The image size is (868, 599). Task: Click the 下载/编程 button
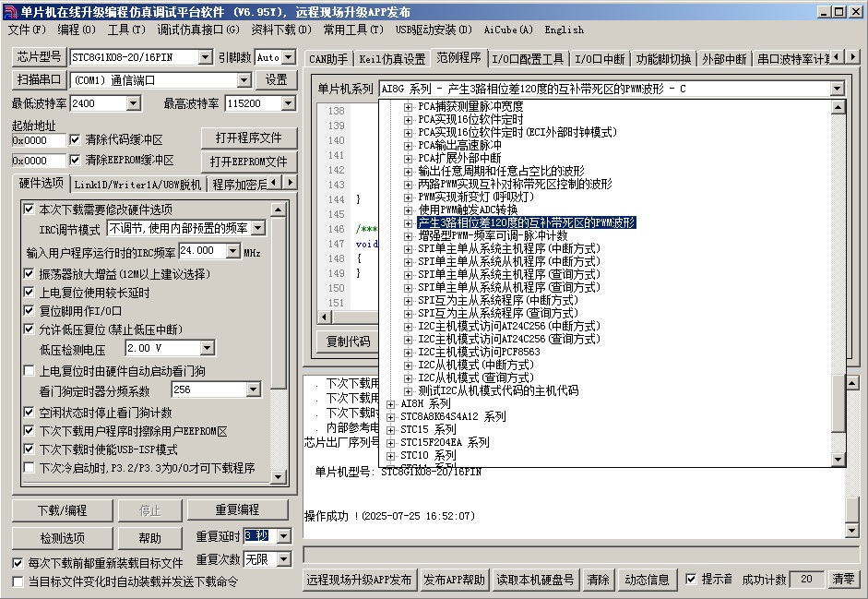[x=63, y=510]
